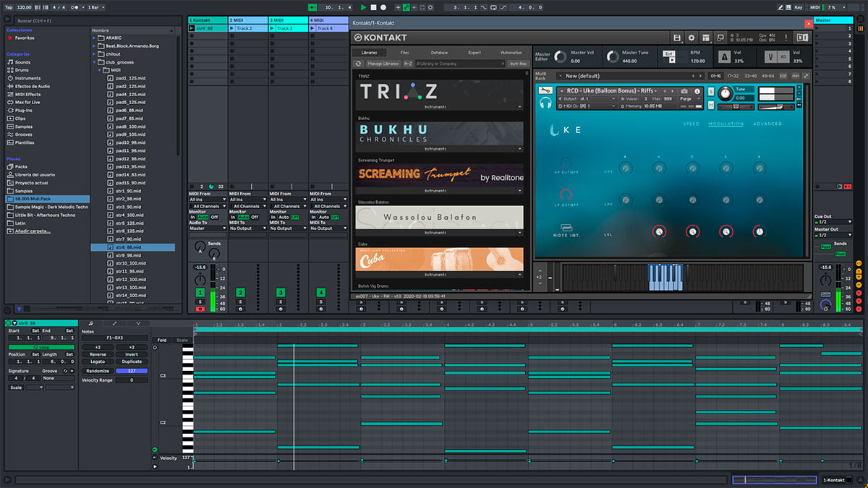Switch to Kontakt Database tab
The height and width of the screenshot is (488, 868).
click(x=439, y=53)
